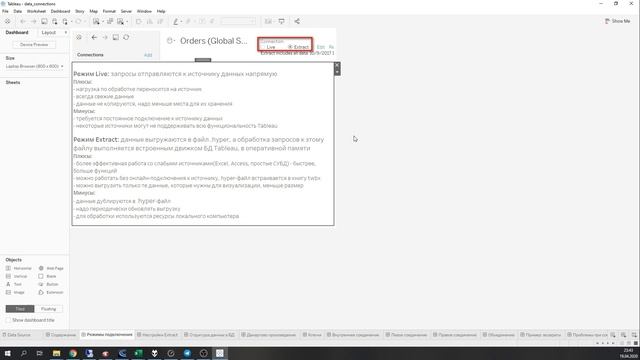Open the Содержание sheet tab

[x=61, y=335]
